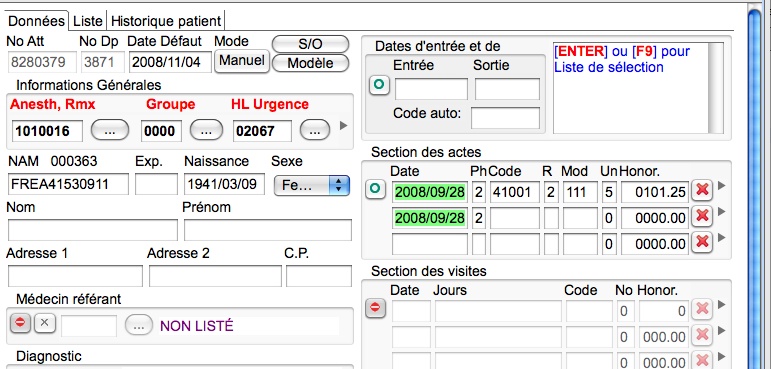Viewport: 771px width, 369px height.
Task: Clear Médecin référant with X button
Action: [x=45, y=323]
